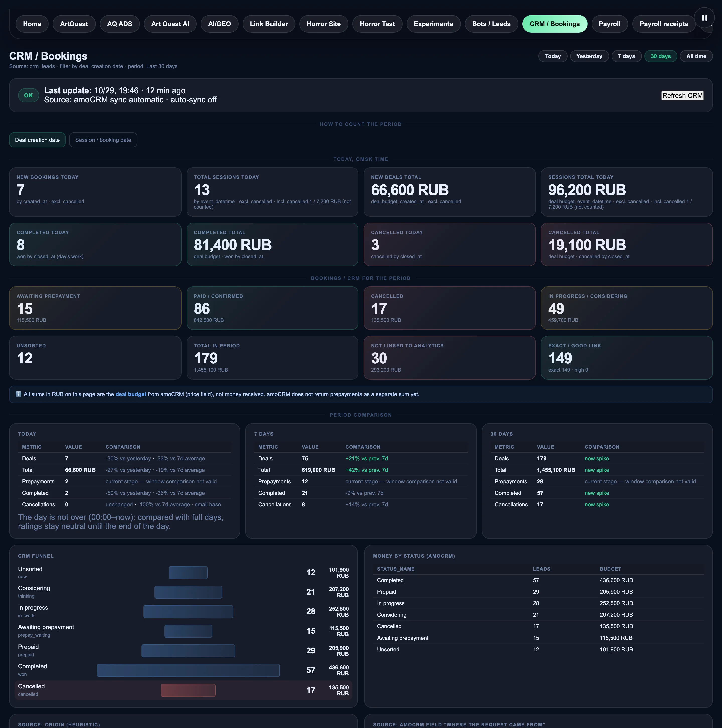
Task: Count the period by Session / booking date
Action: pos(103,140)
